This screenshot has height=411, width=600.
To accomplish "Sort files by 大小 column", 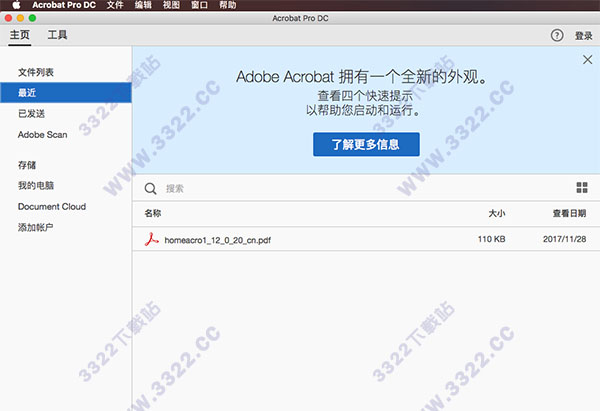I will click(497, 213).
